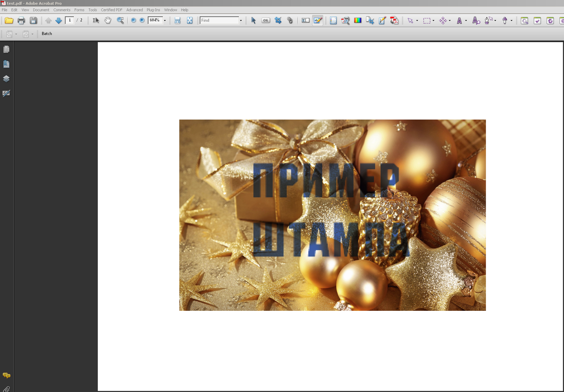Open the purple magnifier inspector window icon
564x392 pixels.
pyautogui.click(x=525, y=21)
